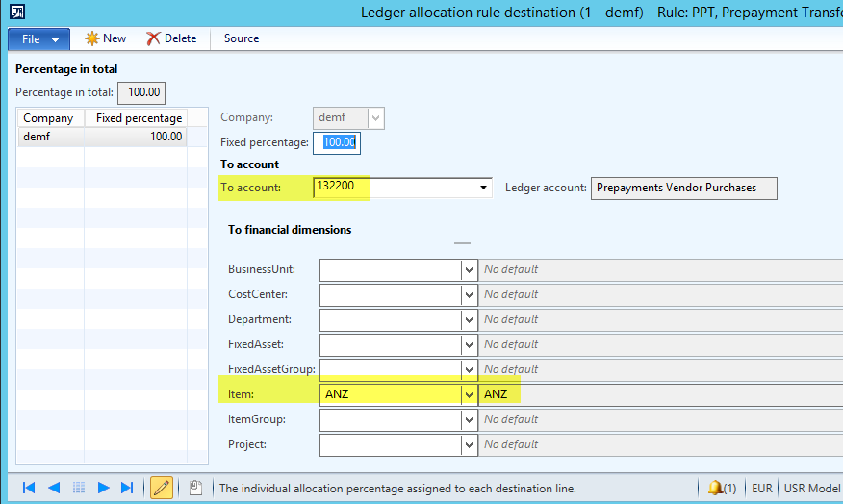Expand the To account dropdown
The width and height of the screenshot is (843, 504).
tap(484, 188)
